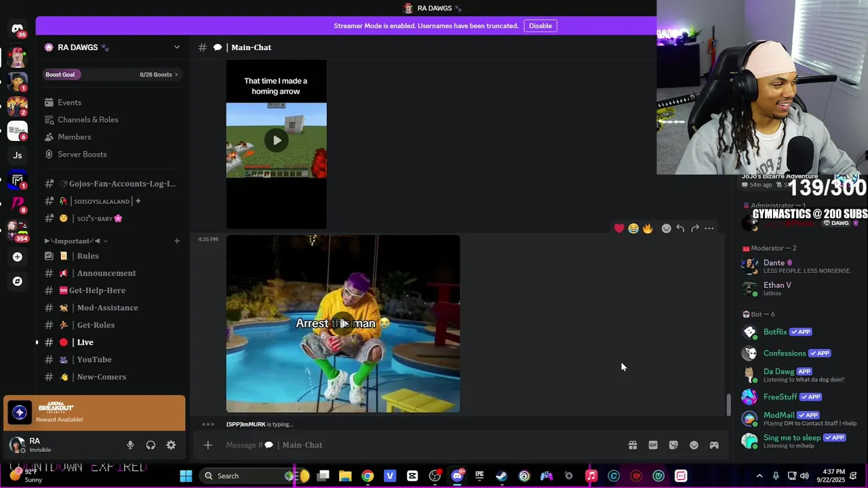Open Discord direct messages home icon
This screenshot has height=488, width=868.
coord(18,29)
